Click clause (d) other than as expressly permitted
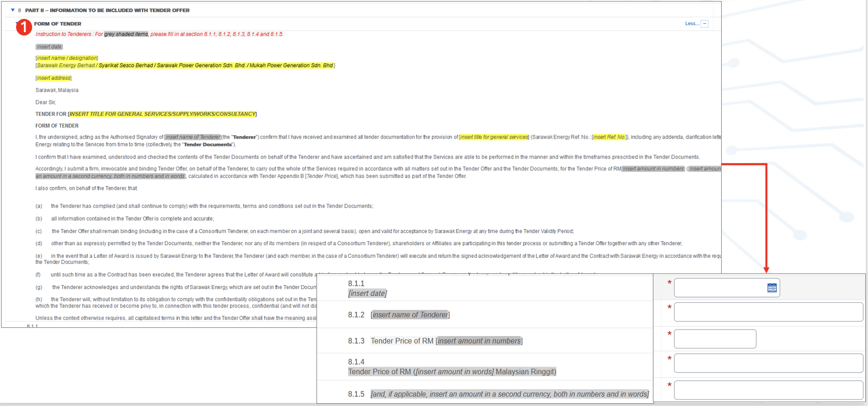The image size is (868, 406). [359, 243]
